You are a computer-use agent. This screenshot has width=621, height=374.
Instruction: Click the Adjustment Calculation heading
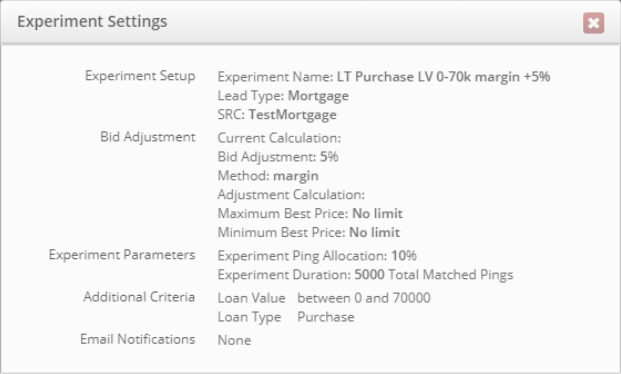291,195
